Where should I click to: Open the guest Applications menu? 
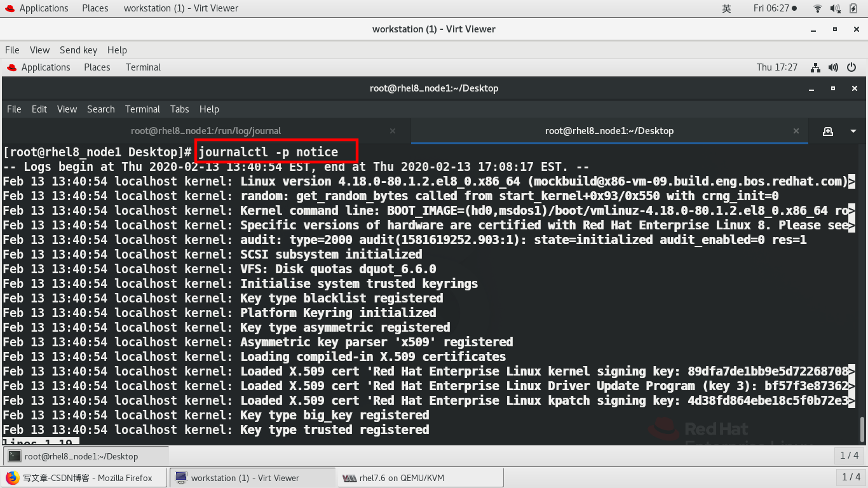(x=39, y=67)
